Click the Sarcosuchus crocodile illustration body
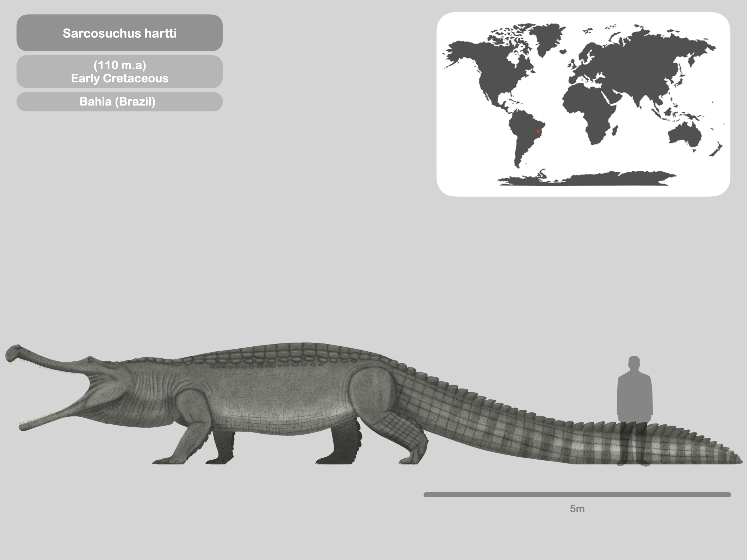 (x=373, y=404)
